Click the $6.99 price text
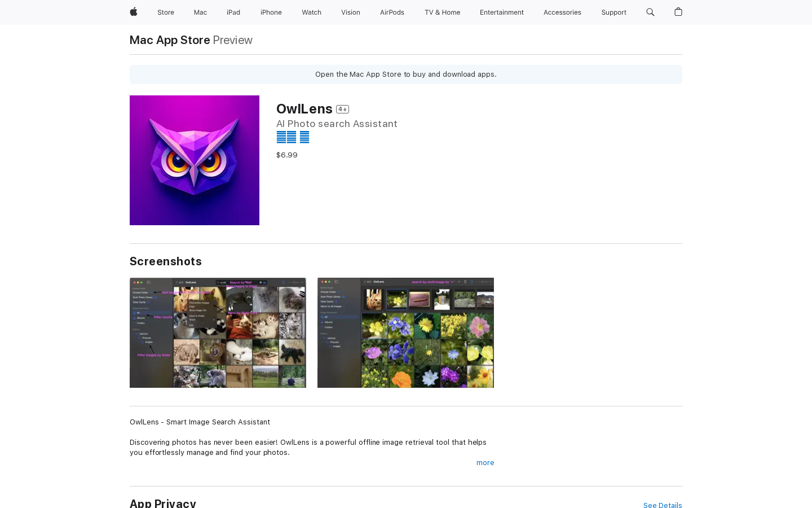Viewport: 812px width, 508px height. point(287,155)
